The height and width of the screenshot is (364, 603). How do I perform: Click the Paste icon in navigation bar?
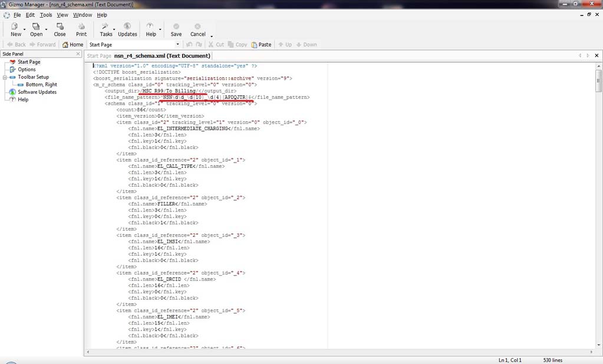(x=262, y=45)
